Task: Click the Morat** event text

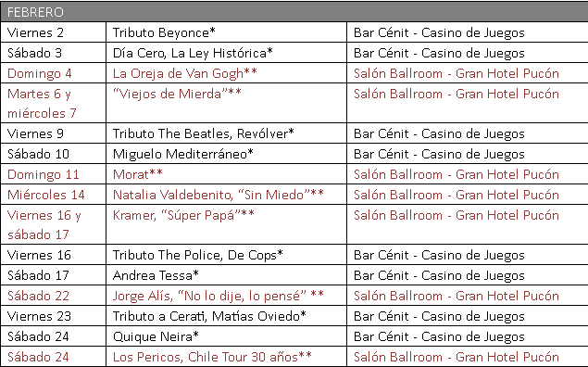Action: tap(138, 174)
